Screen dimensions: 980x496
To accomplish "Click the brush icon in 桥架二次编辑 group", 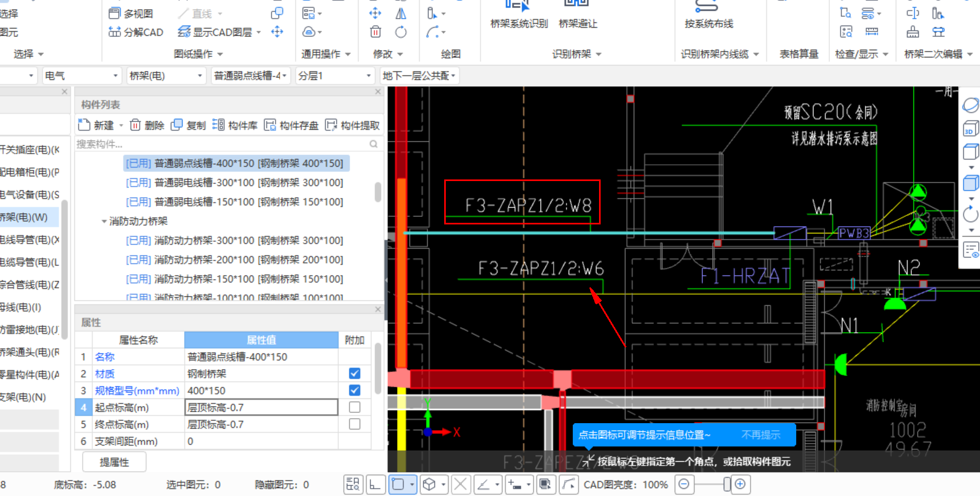I will [x=913, y=32].
